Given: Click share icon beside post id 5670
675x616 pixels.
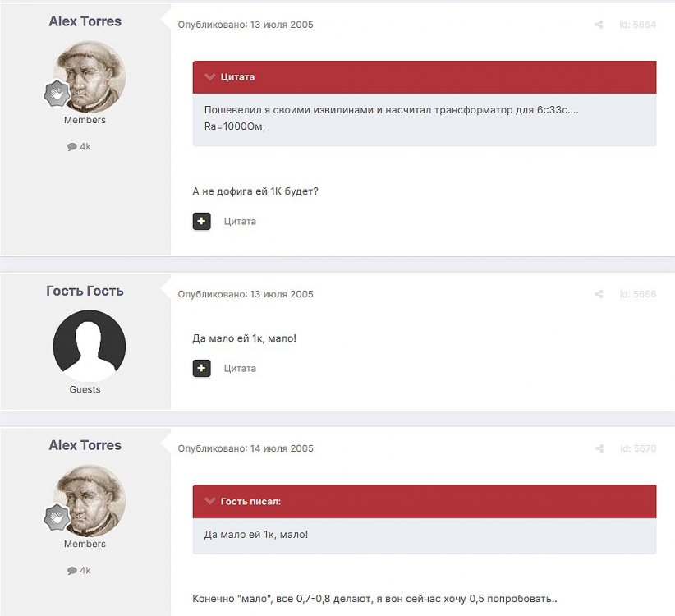Looking at the screenshot, I should [599, 448].
